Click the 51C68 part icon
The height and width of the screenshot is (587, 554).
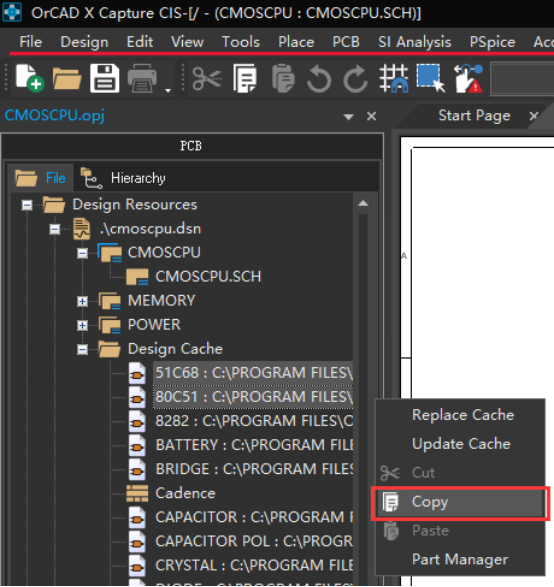pos(137,373)
